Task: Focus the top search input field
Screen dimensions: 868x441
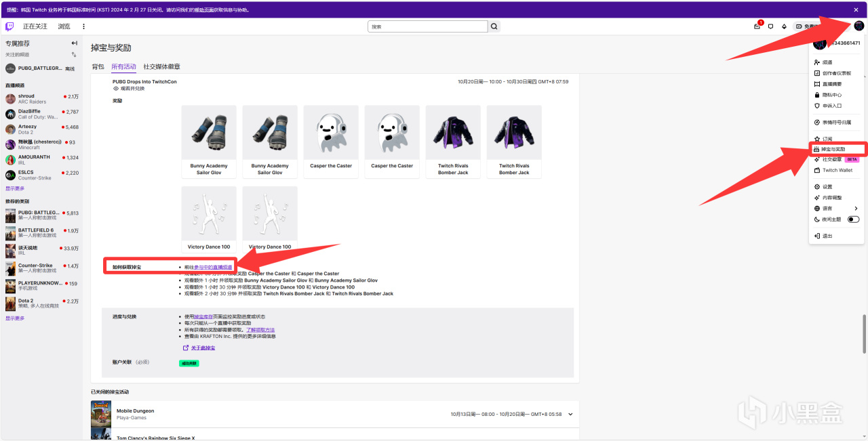Action: 428,26
